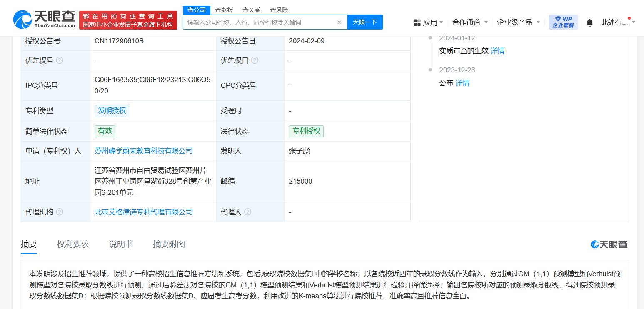Expand the 企业级产品 dropdown
The height and width of the screenshot is (309, 644).
(518, 22)
